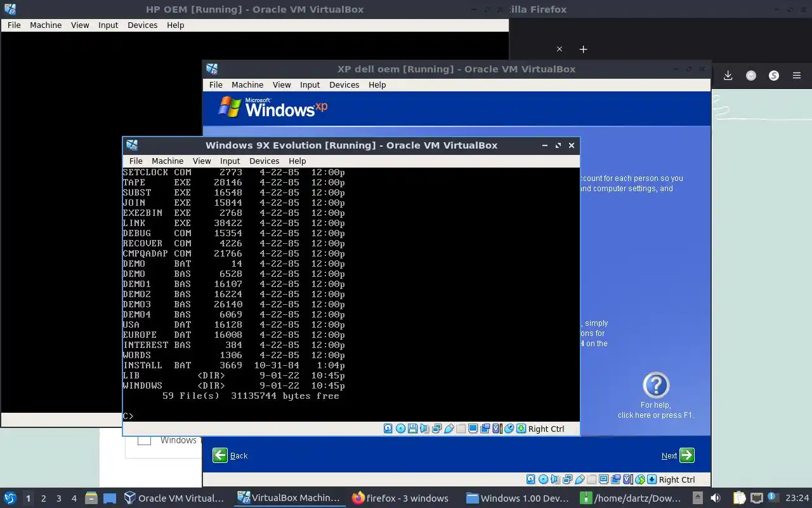Open Help menu in XP dell oem window
This screenshot has height=508, width=812.
(x=377, y=84)
